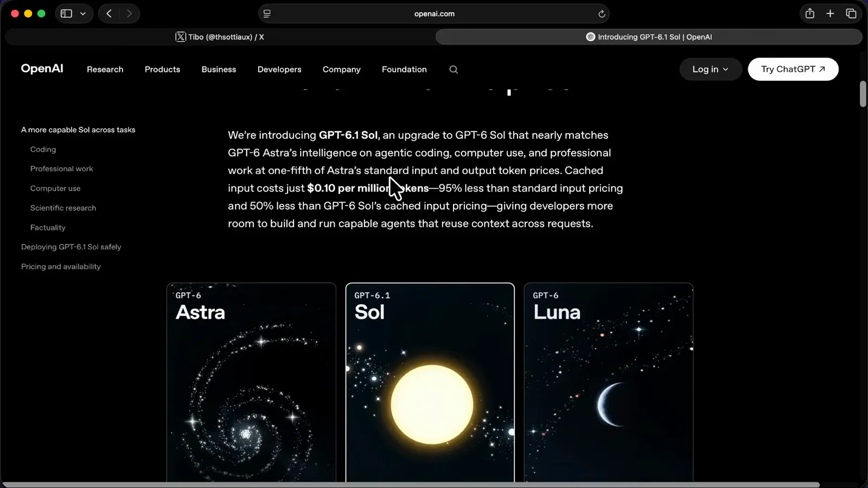Open the page reader icon in address bar
Image resolution: width=868 pixels, height=488 pixels.
267,14
